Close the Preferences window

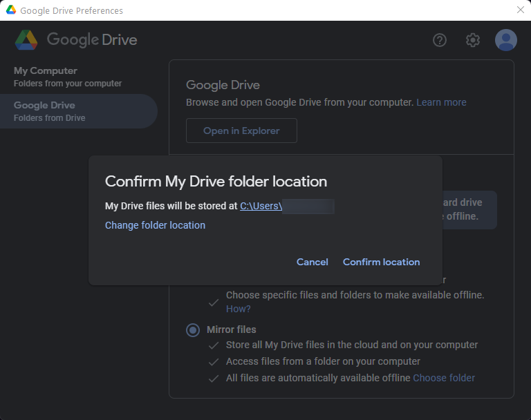point(521,10)
